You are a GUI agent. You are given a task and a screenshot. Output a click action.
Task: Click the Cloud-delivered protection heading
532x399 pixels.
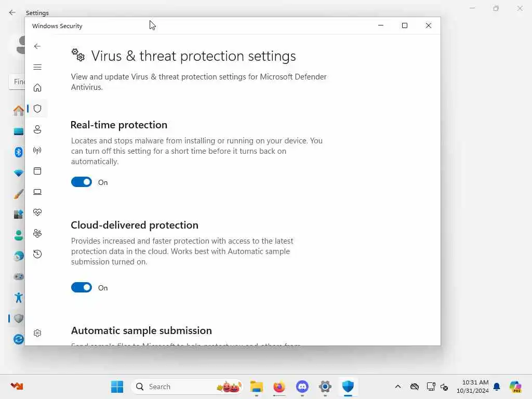point(135,225)
